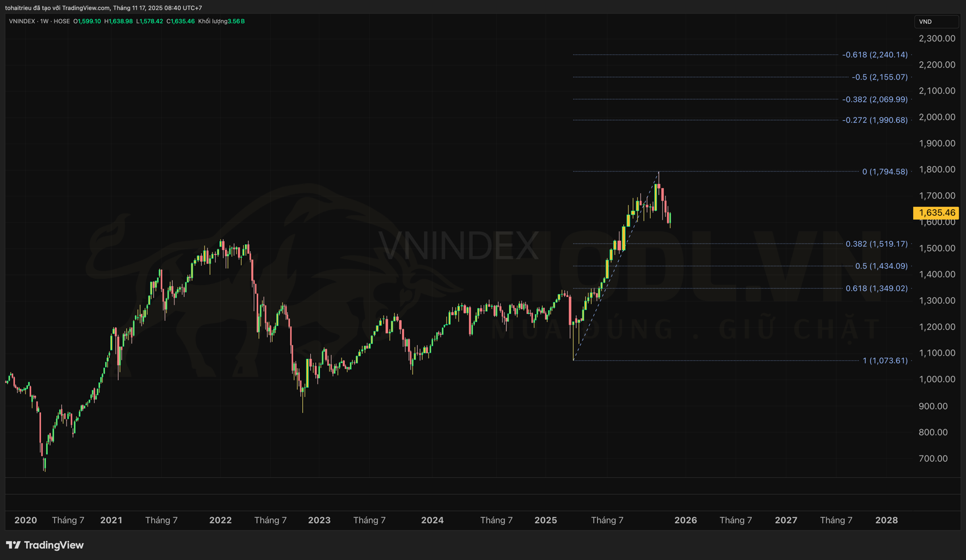Click the latest green weekly candlestick

[x=670, y=219]
